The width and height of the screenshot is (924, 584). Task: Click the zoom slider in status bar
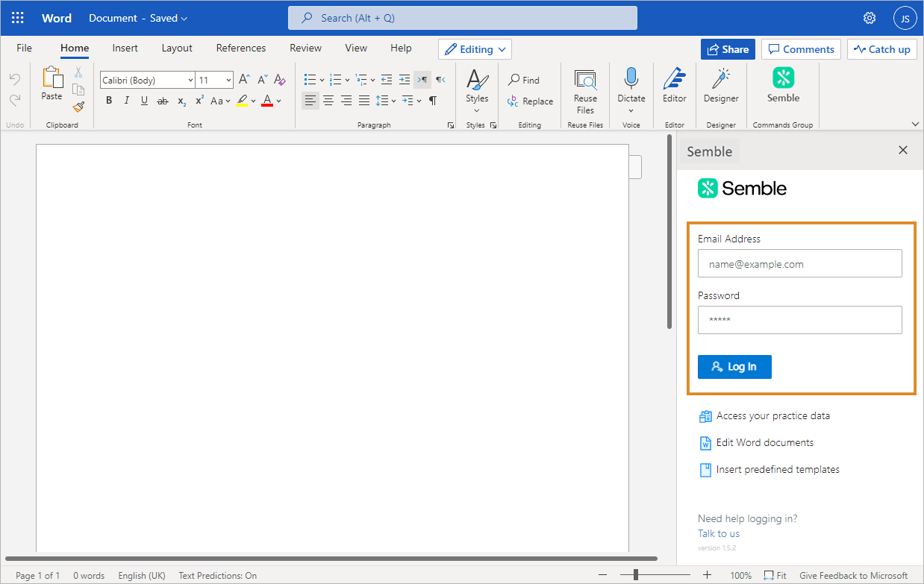655,575
